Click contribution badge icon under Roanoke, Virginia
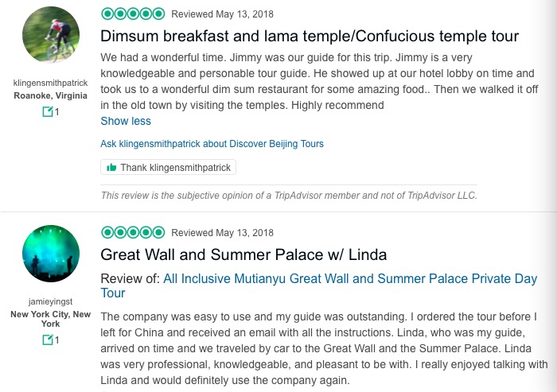 point(48,112)
